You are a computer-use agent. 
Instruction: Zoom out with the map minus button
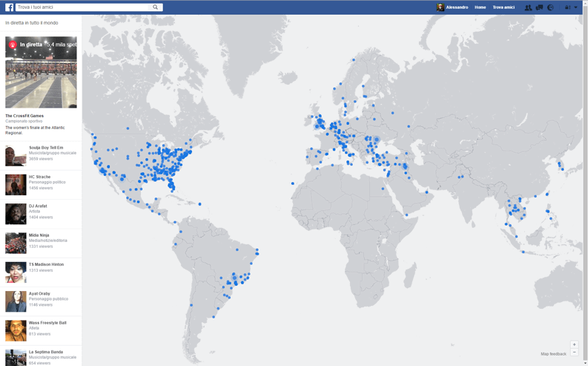click(x=574, y=352)
